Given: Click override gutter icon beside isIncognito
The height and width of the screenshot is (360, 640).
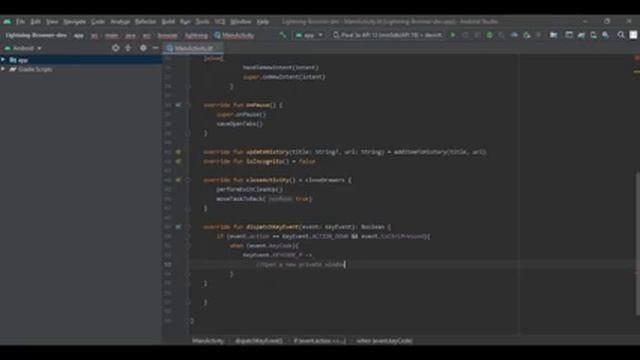Looking at the screenshot, I should click(178, 161).
